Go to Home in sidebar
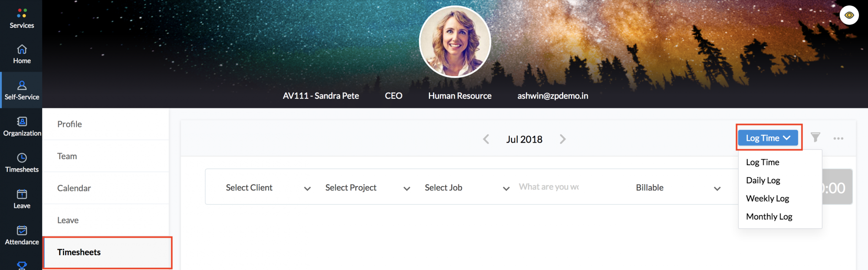Screen dimensions: 868x270 point(22,49)
